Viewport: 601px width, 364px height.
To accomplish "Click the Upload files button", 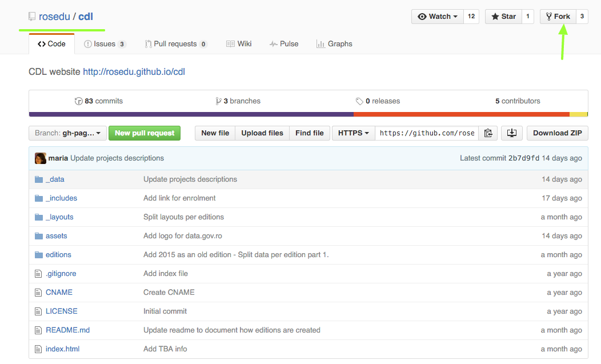I will pyautogui.click(x=262, y=133).
